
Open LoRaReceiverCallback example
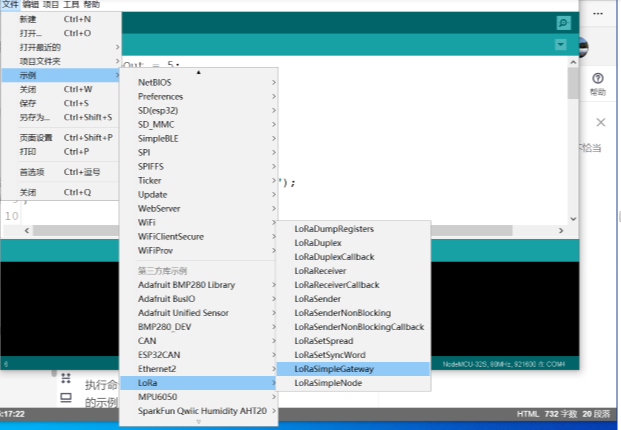click(x=353, y=285)
